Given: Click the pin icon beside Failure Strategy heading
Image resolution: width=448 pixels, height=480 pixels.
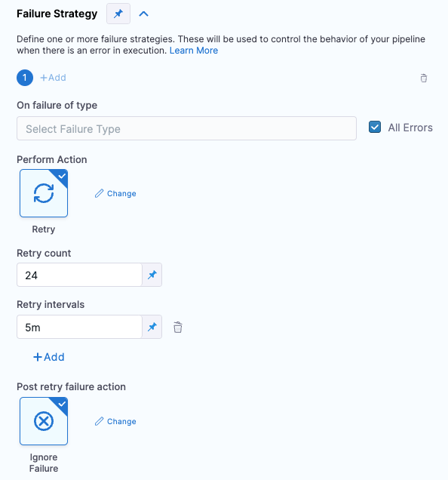Looking at the screenshot, I should click(x=118, y=14).
